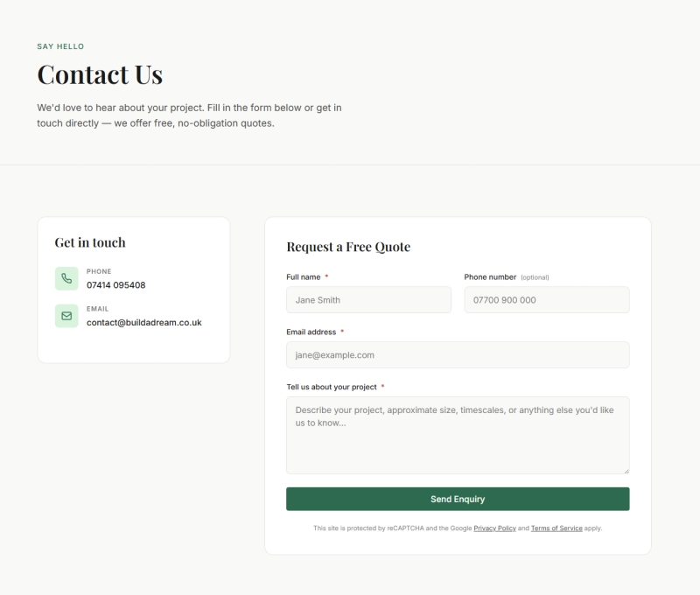Click the Tell us about your project label

coord(332,387)
